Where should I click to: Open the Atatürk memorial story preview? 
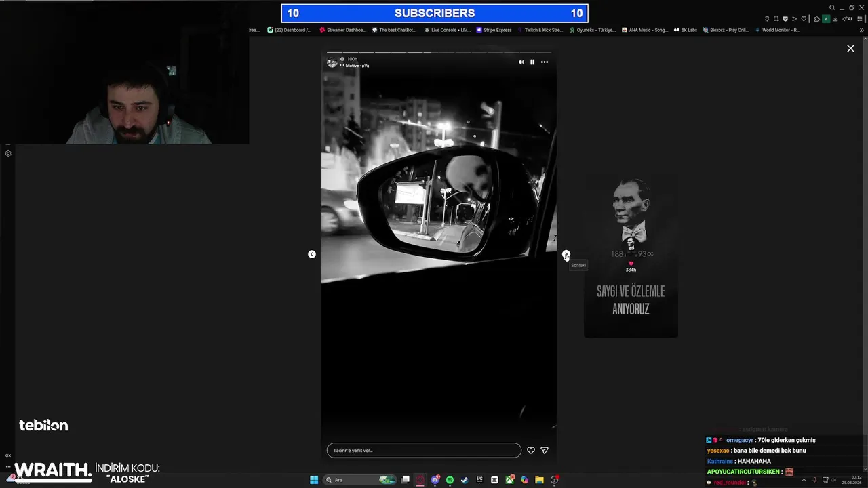[x=631, y=255]
